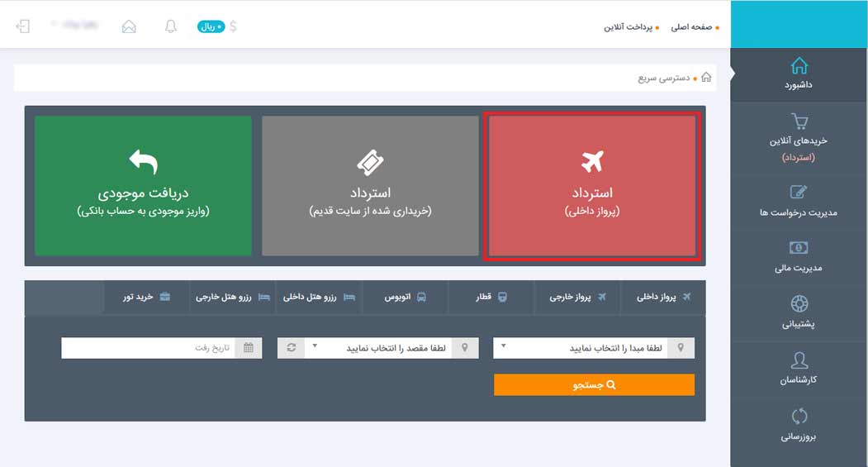Click the red استرداد پرواز داخلی tile
This screenshot has height=467, width=868.
[x=592, y=186]
